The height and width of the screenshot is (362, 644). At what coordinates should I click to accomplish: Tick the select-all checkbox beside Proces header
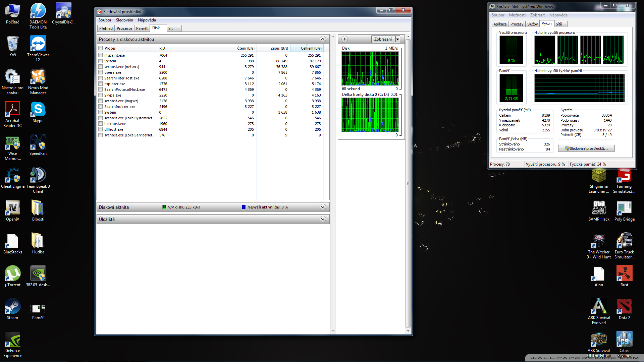[x=100, y=48]
